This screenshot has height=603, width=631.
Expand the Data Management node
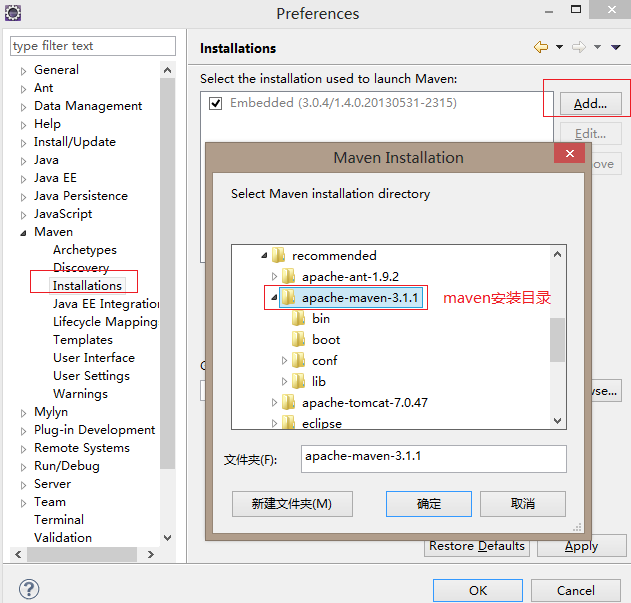[x=23, y=107]
